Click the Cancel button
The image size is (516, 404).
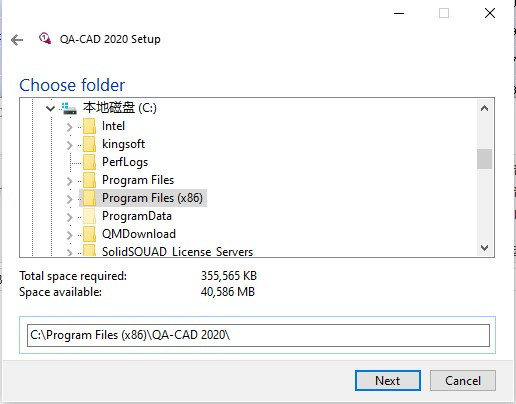463,380
